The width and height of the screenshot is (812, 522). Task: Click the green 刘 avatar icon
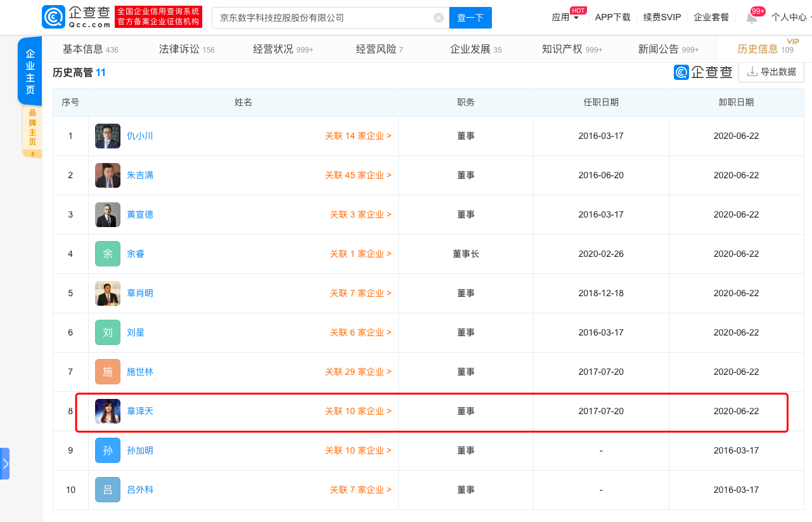(x=108, y=332)
